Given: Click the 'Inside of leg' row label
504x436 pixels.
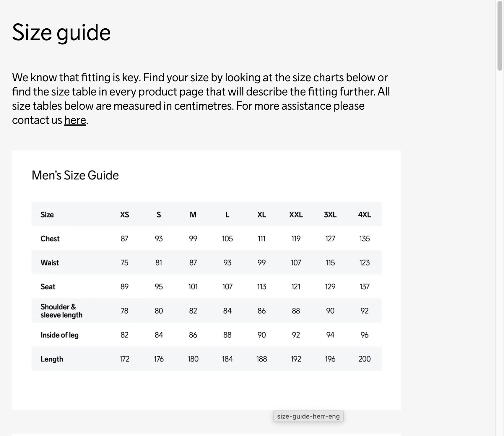Looking at the screenshot, I should coord(59,335).
